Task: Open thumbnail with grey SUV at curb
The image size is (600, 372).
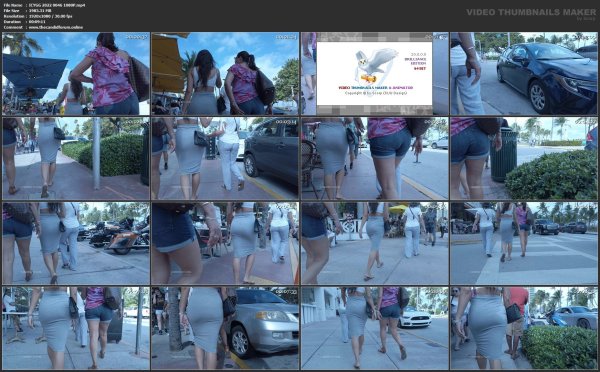Action: tap(225, 158)
